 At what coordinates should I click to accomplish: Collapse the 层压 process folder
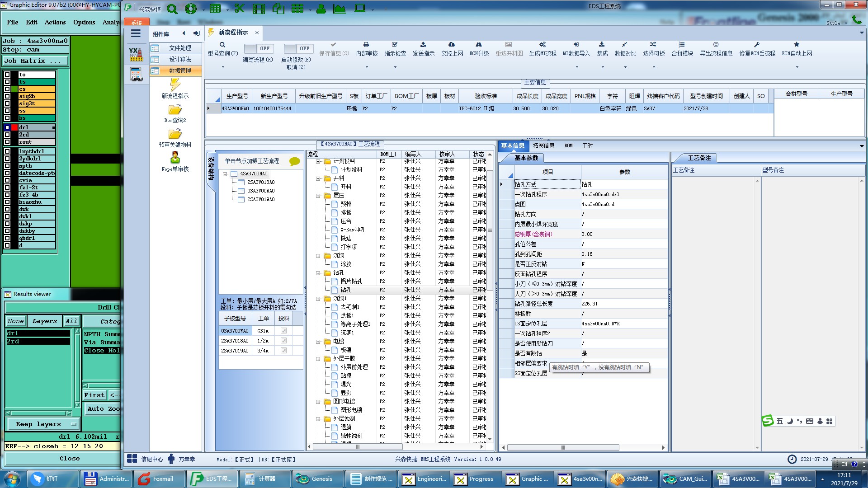[318, 196]
